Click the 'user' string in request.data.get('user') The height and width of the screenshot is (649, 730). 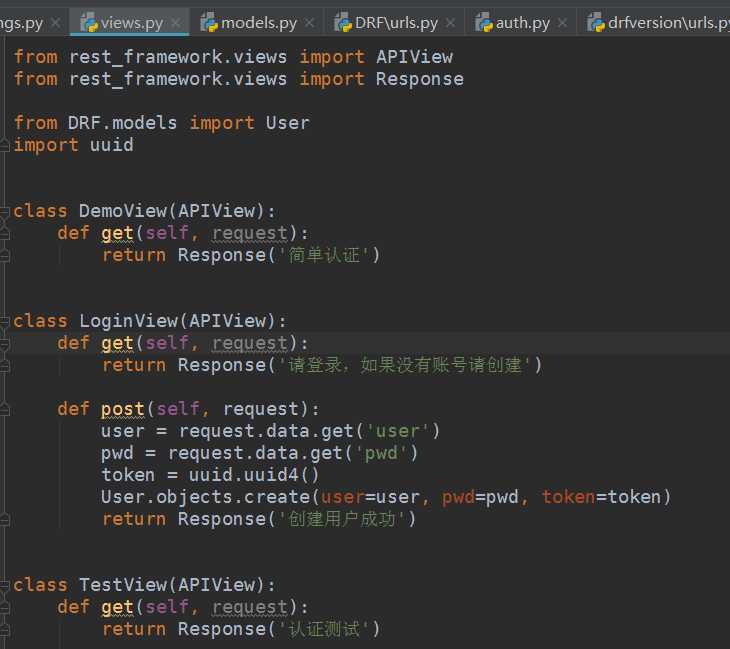pos(398,431)
